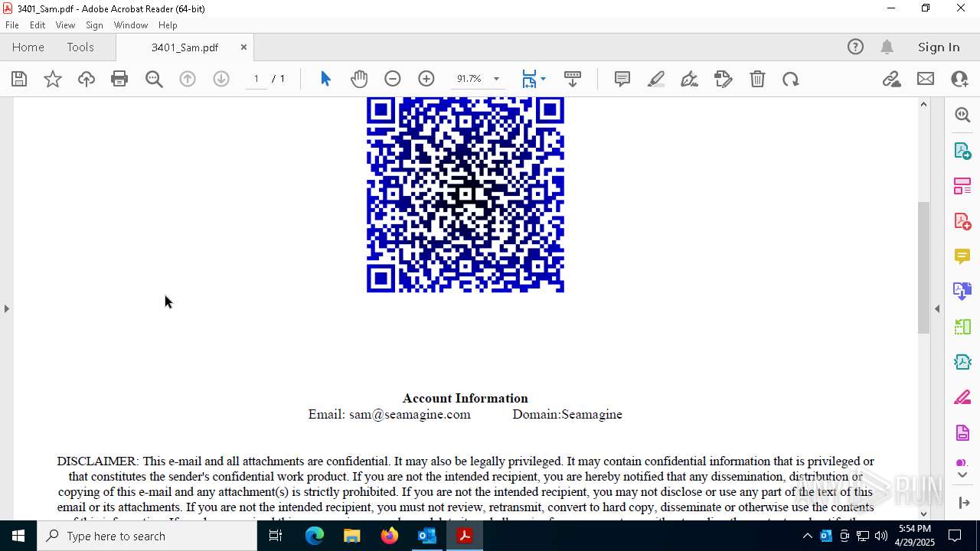Activate the Hand pan tool
Image resolution: width=980 pixels, height=551 pixels.
[x=359, y=79]
